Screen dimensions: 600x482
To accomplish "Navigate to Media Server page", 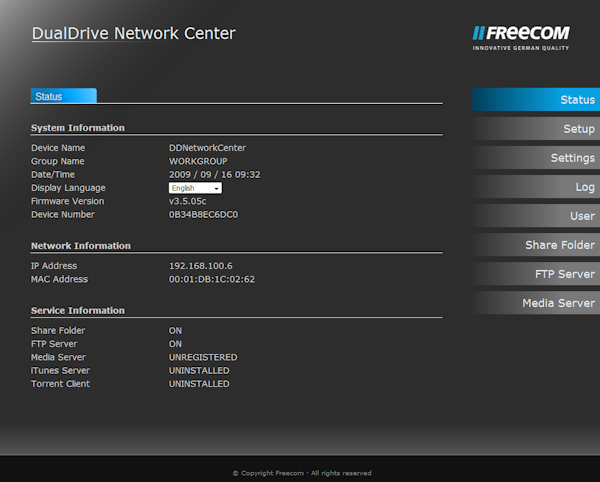I will 535,303.
